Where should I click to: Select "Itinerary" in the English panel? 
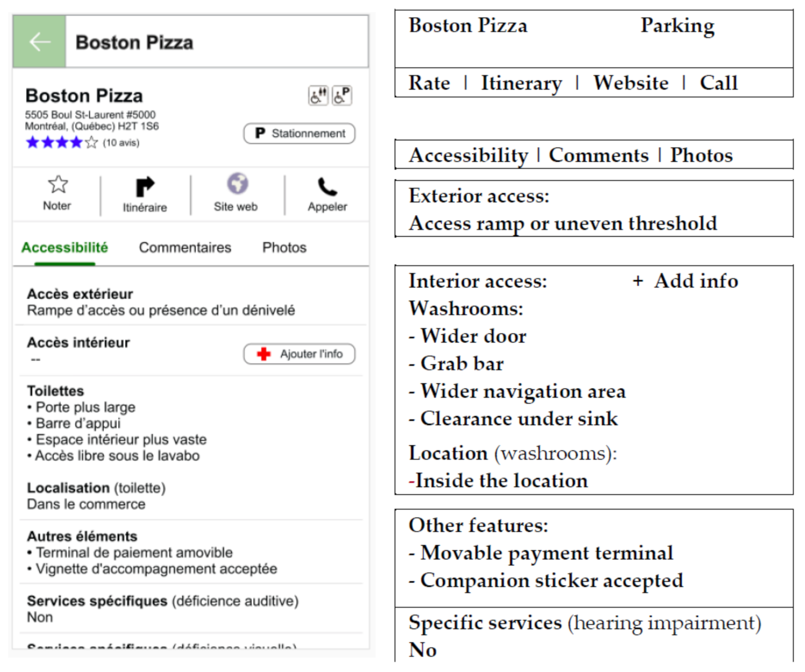click(x=521, y=83)
